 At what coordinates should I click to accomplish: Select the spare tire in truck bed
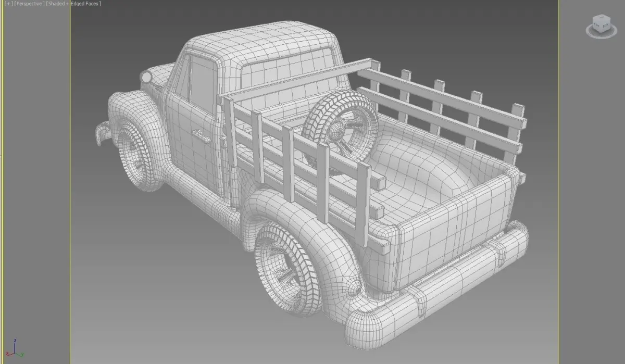341,129
